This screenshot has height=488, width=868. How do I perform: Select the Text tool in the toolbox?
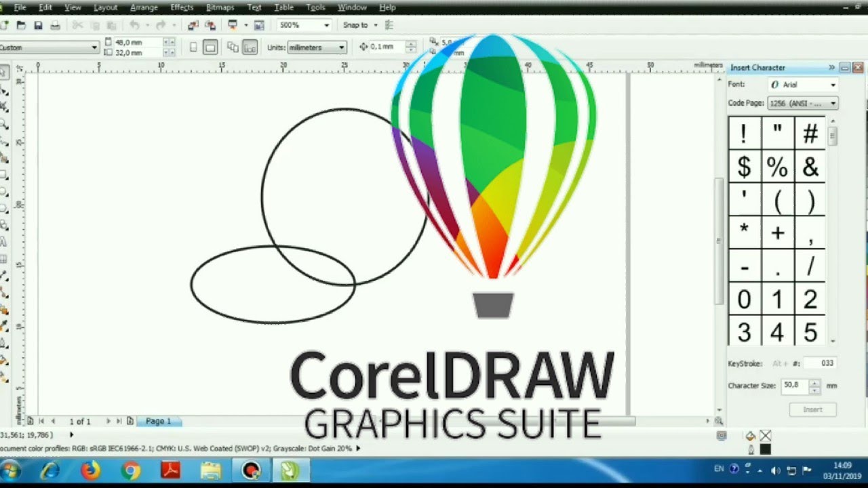[4, 242]
